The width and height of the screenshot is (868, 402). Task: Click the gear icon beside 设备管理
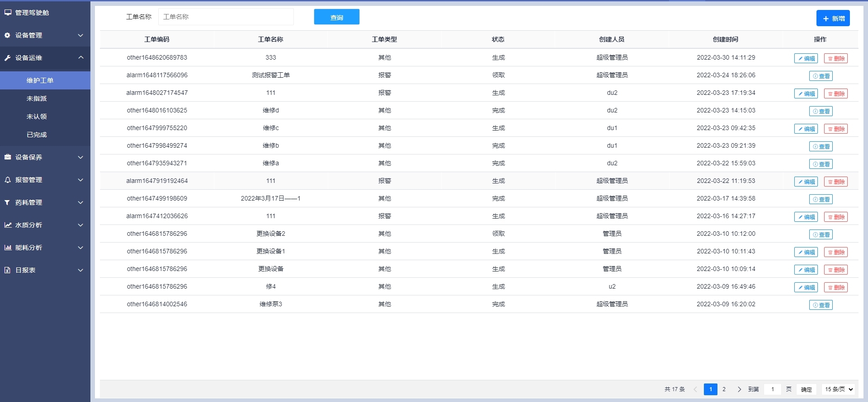point(7,35)
